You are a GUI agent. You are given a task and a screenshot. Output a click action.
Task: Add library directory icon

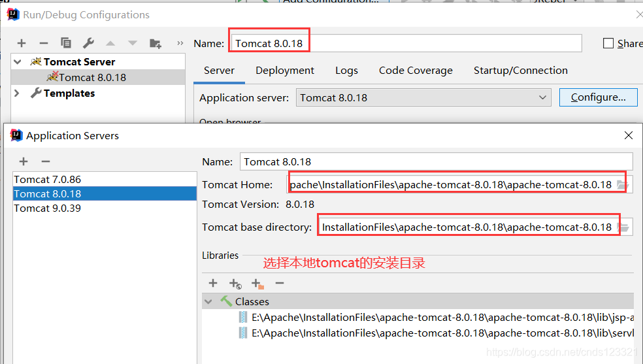click(257, 283)
